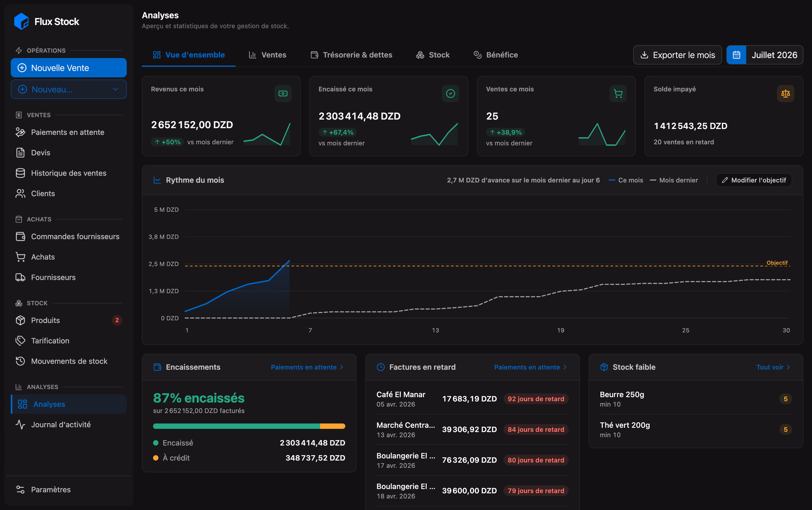
Task: Click Modifier l'objectif button
Action: point(754,180)
